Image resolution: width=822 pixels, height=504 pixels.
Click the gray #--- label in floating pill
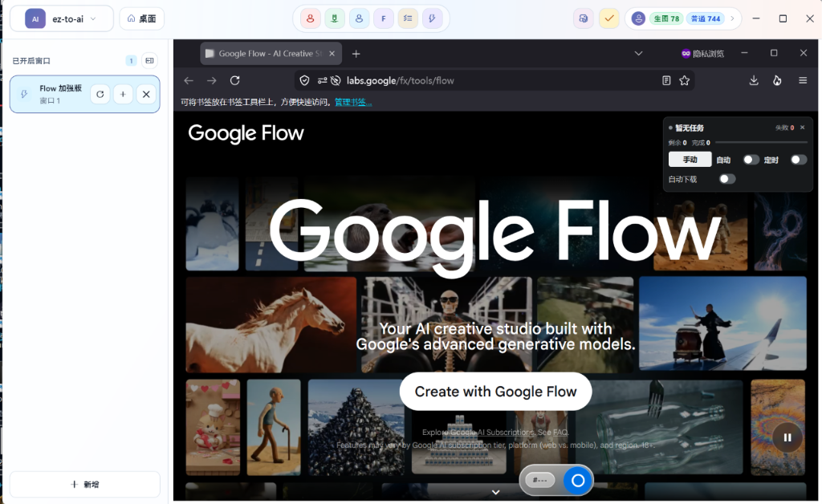540,481
